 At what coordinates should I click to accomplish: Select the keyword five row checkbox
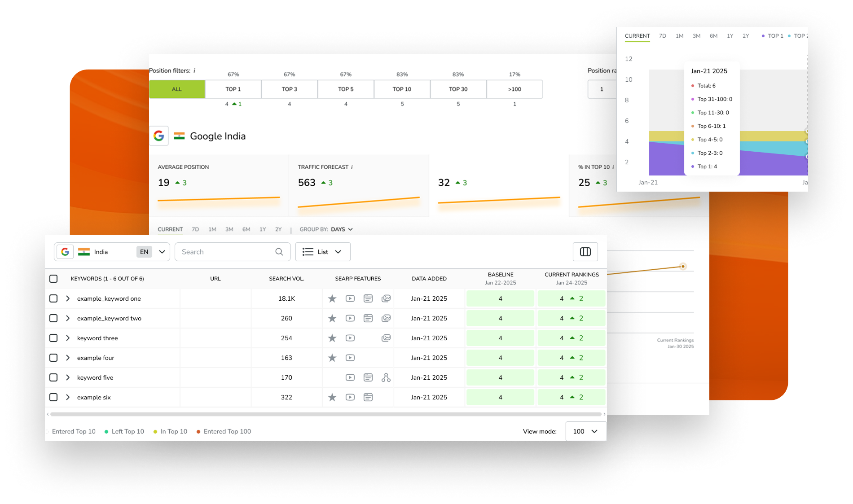tap(53, 377)
